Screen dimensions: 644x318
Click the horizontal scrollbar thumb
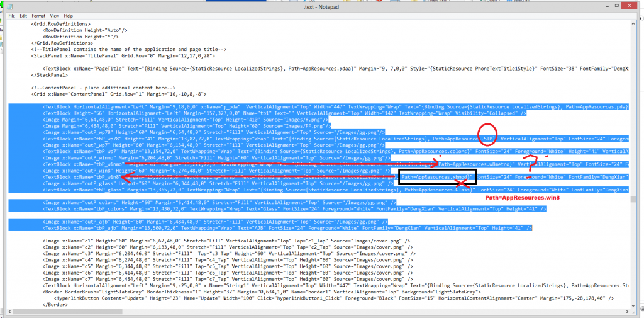63,313
